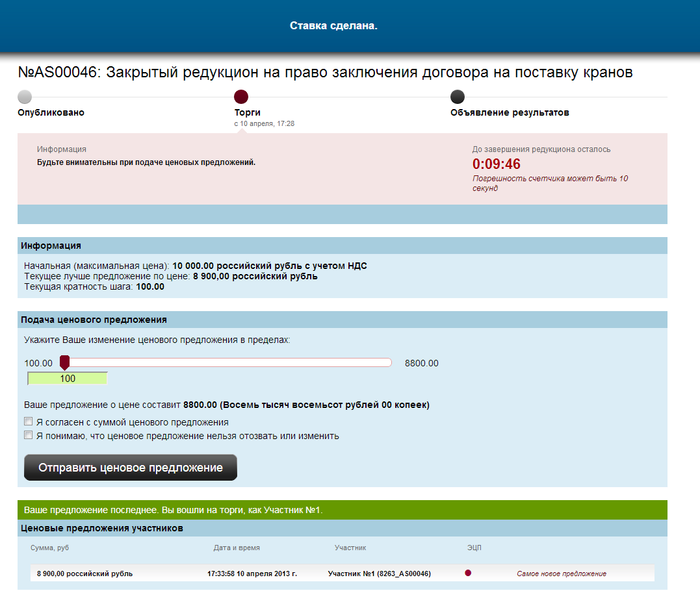Click the black 'Объявление результатов' stage circle
700x606 pixels.
pyautogui.click(x=458, y=96)
